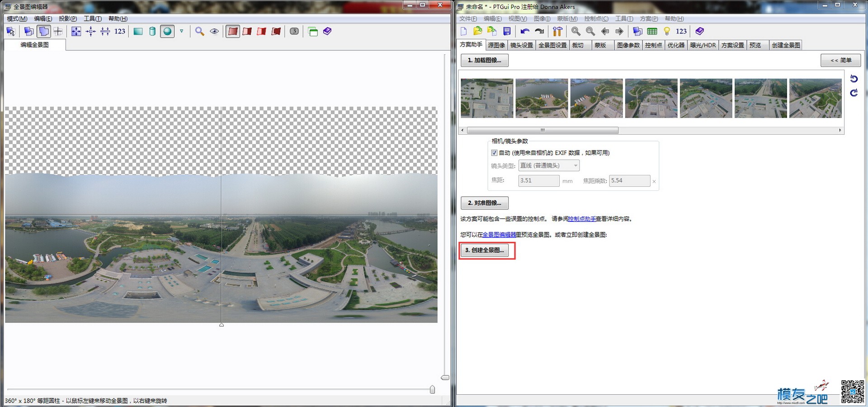Open options via hammer and wrench icon
The image size is (868, 407).
[557, 31]
